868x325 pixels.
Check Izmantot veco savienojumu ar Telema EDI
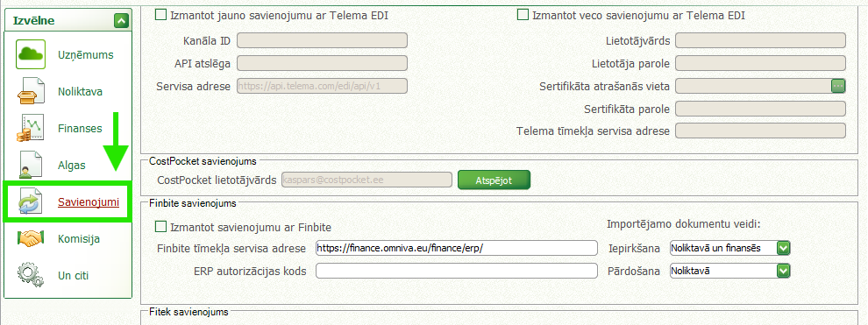pyautogui.click(x=522, y=15)
